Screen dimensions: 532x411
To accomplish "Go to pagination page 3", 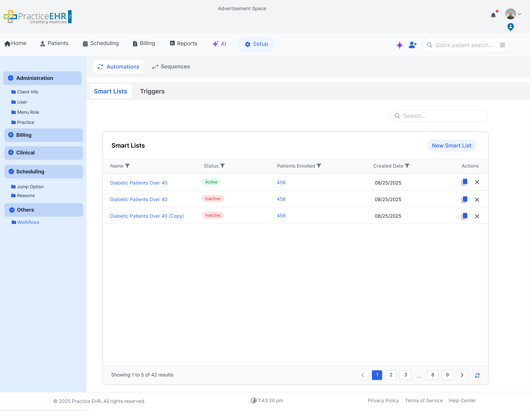I will tap(405, 375).
